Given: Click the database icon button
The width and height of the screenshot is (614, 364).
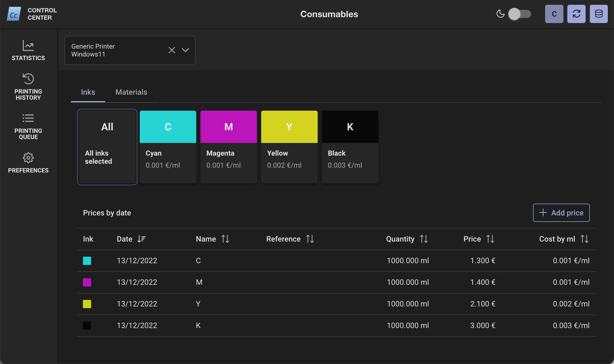Looking at the screenshot, I should pyautogui.click(x=599, y=14).
